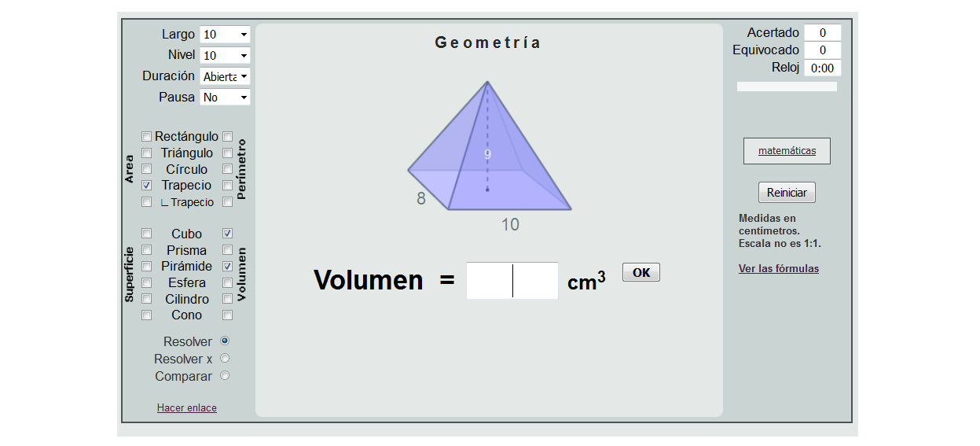Expand the Nivel dropdown
This screenshot has height=446, width=980.
pos(225,56)
